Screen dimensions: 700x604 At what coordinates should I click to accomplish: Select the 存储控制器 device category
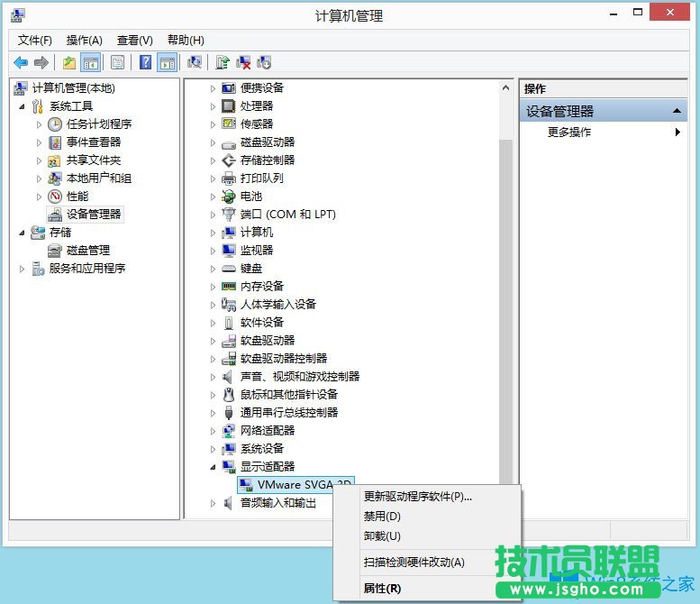click(268, 160)
